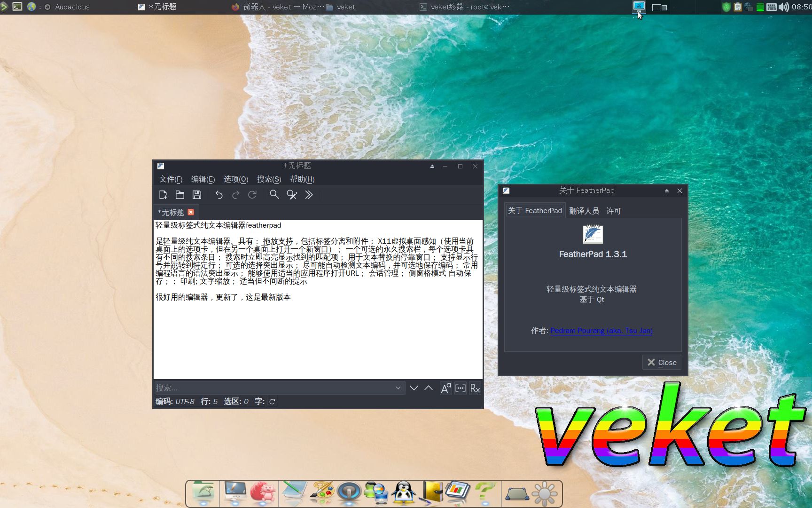The image size is (812, 508).
Task: Click the Close button in About dialog
Action: 662,362
